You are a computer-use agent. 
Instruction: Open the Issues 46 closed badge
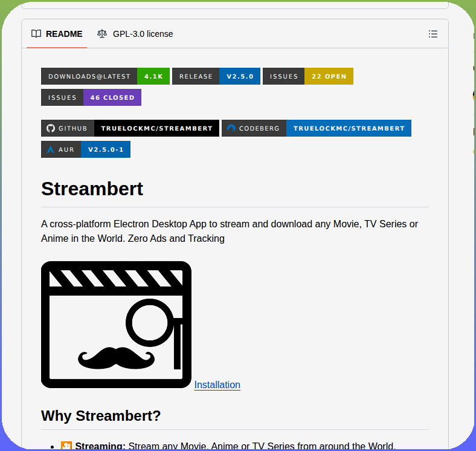[91, 97]
